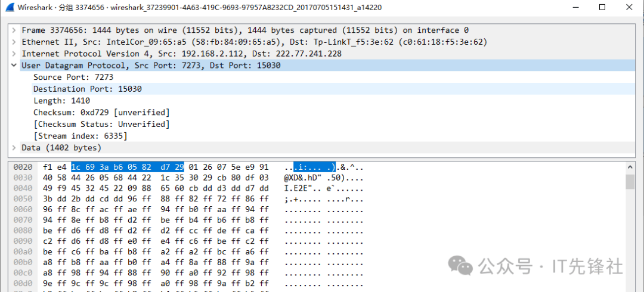Screen dimensions: 644x292
Task: Expand Internet Protocol Version 4 details
Action: (14, 54)
